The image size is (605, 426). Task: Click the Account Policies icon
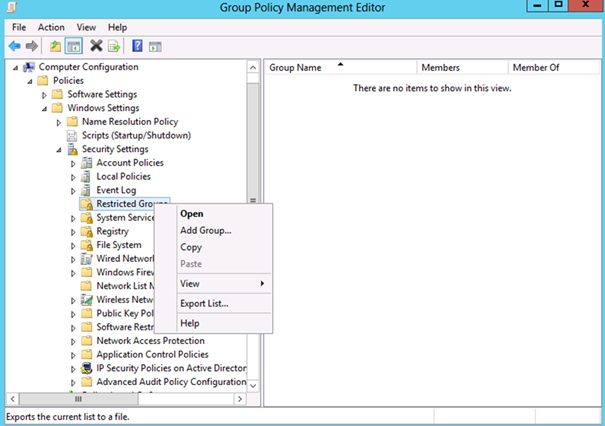point(87,163)
